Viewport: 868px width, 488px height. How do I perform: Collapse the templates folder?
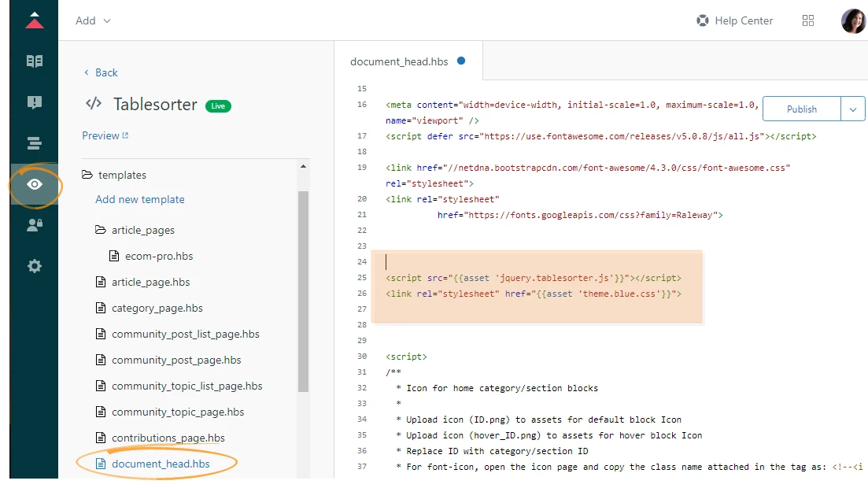click(x=114, y=175)
